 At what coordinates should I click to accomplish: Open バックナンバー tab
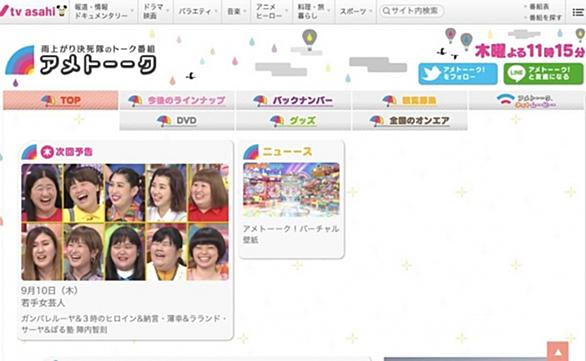(x=293, y=100)
